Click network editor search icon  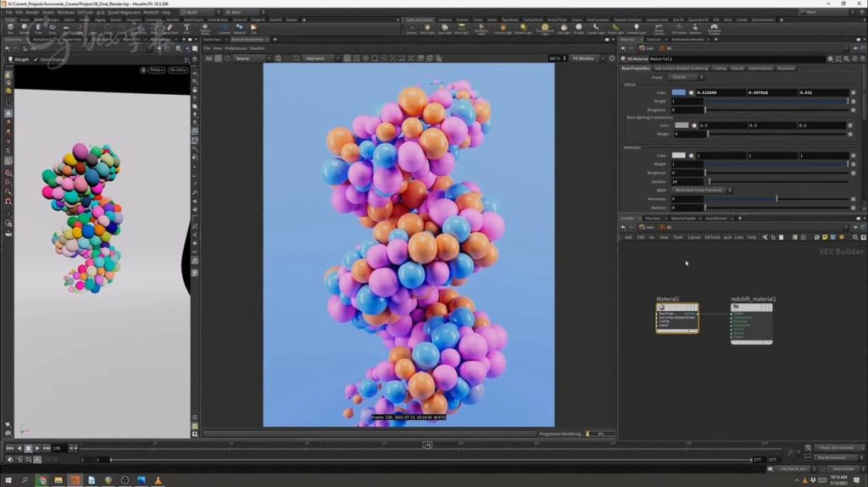tap(855, 237)
